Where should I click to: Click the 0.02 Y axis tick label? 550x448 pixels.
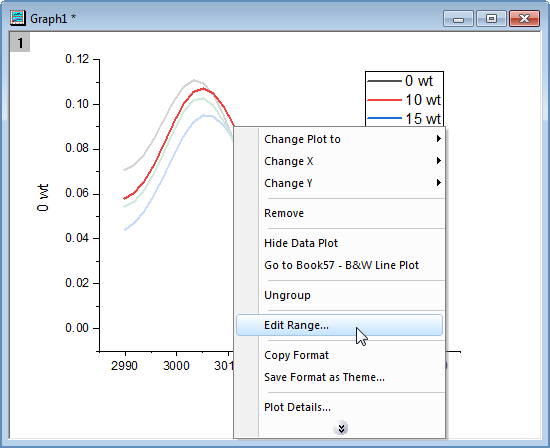point(77,283)
